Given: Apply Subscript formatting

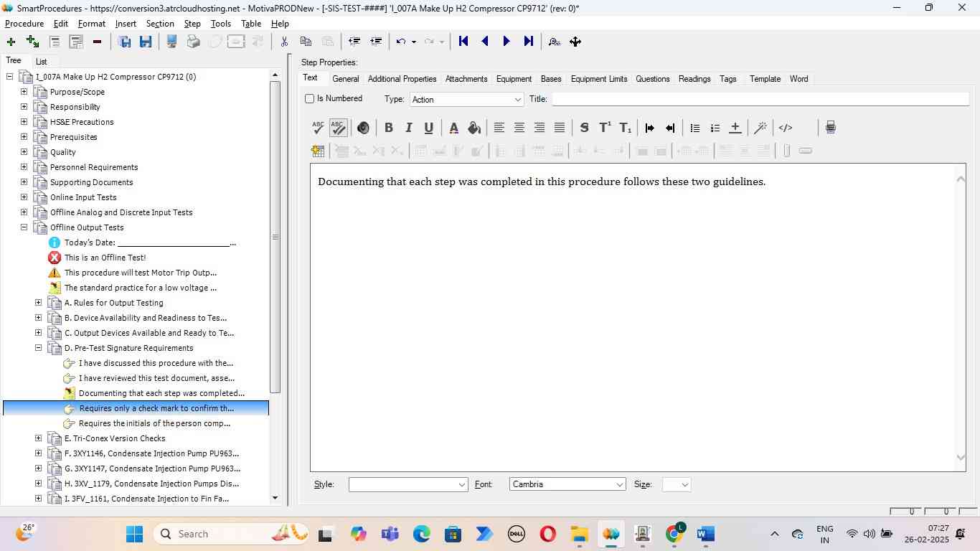Looking at the screenshot, I should 626,128.
